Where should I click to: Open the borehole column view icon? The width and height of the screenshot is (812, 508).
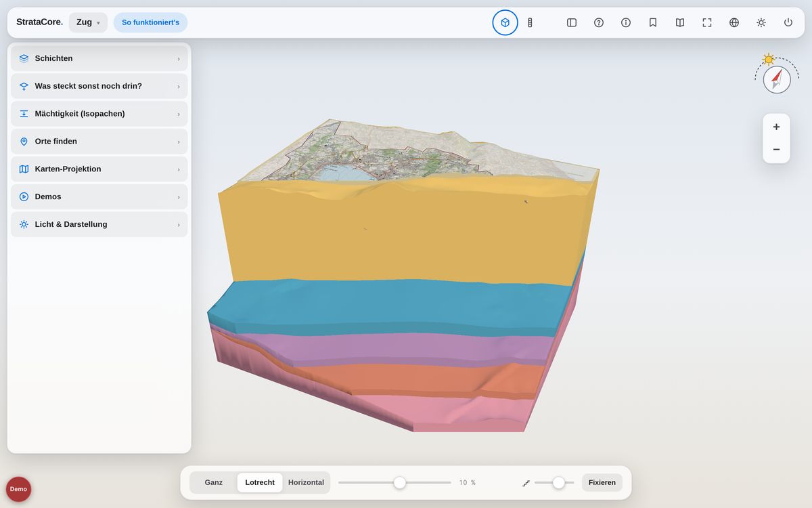[530, 22]
